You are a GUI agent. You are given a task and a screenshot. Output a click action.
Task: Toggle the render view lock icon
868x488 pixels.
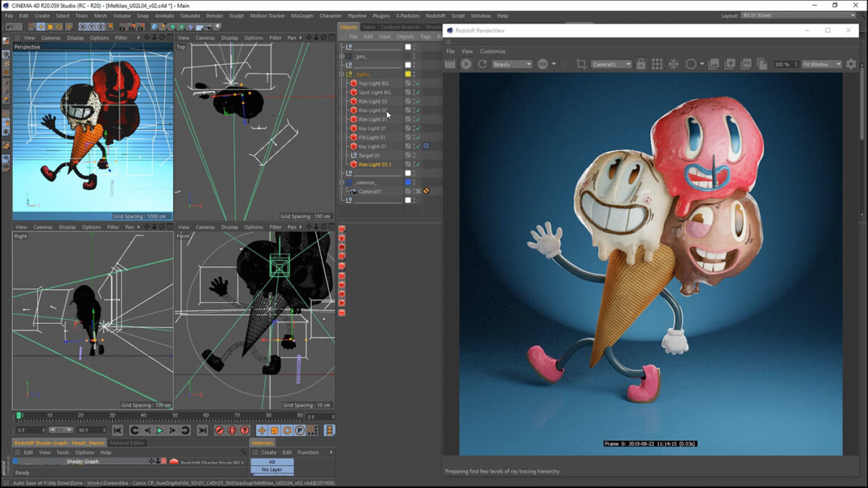coord(641,64)
